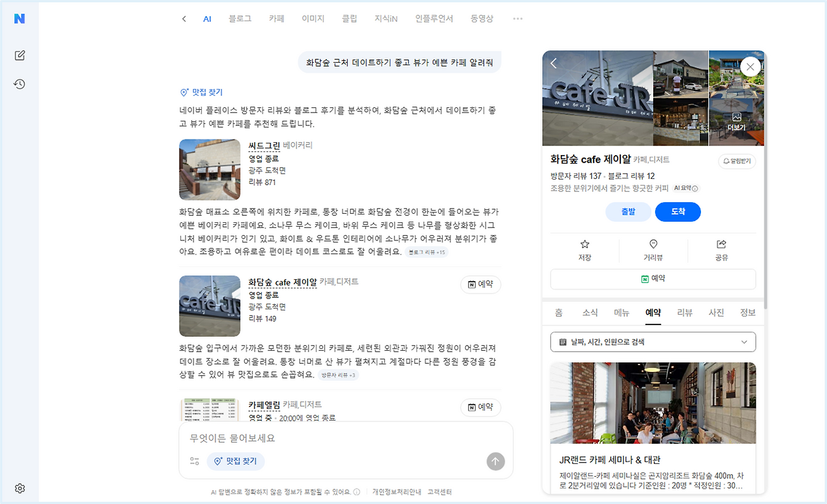Image resolution: width=827 pixels, height=504 pixels.
Task: Open more photos via 더보기
Action: click(x=737, y=122)
